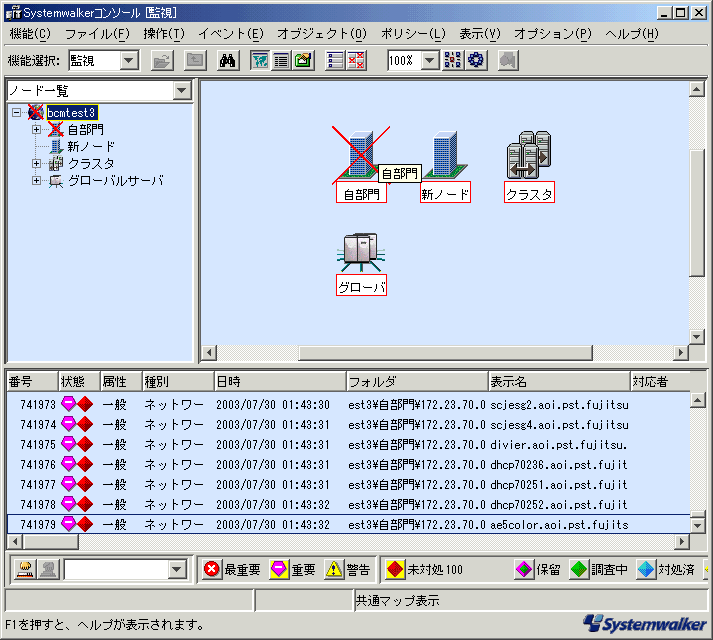Select event row 741977 dhcp70251
This screenshot has height=640, width=713.
(348, 484)
